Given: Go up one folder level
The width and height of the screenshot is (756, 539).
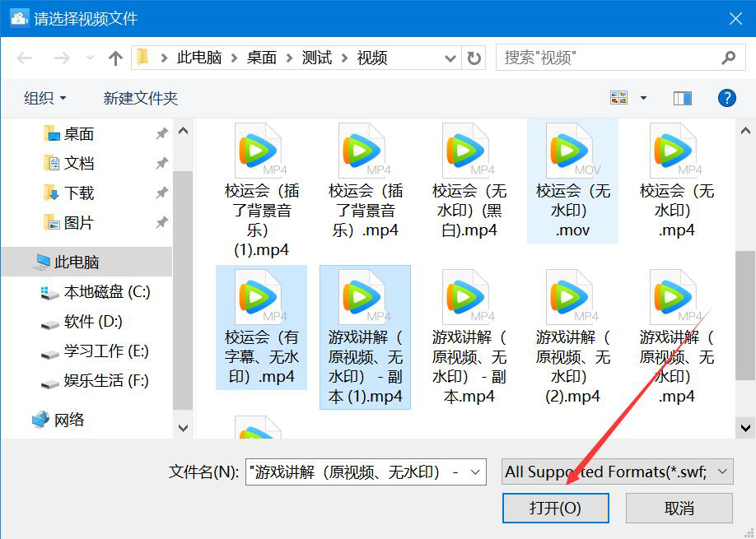Looking at the screenshot, I should (x=115, y=58).
